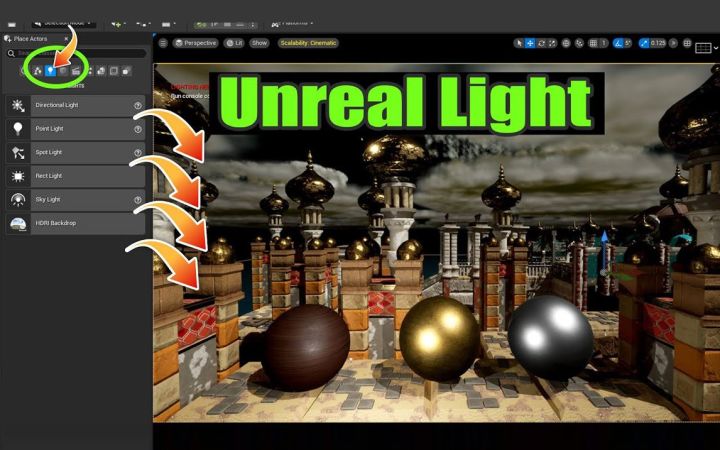Viewport: 720px width, 450px height.
Task: Open the scale snap 0.125 dropdown
Action: (658, 43)
